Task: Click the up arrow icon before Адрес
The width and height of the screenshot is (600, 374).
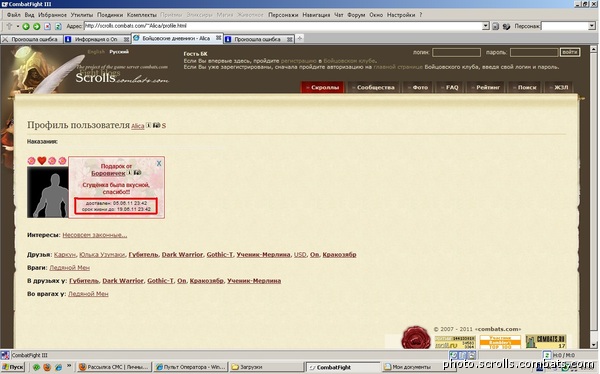Action: [x=10, y=26]
